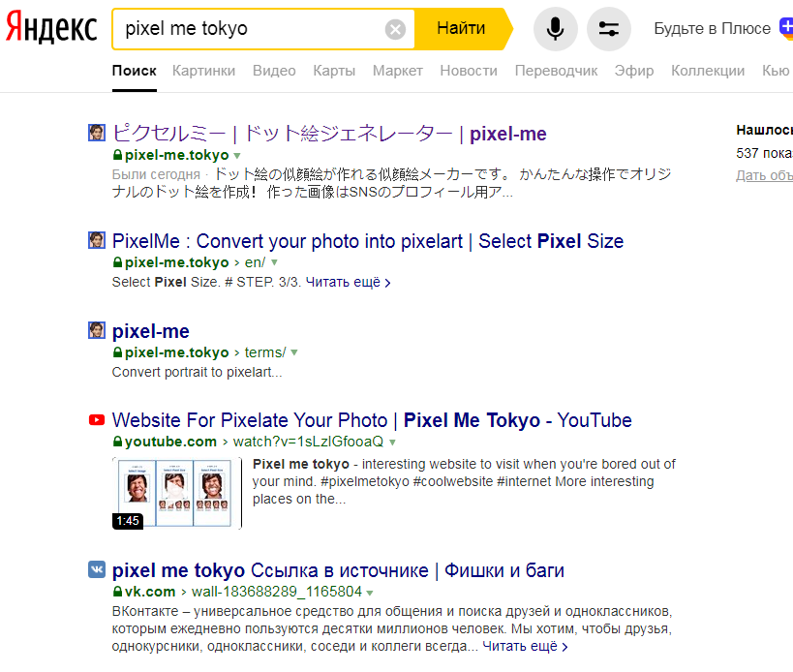Click the VK favicon beside vk.com result
Image resolution: width=793 pixels, height=672 pixels.
(x=97, y=570)
